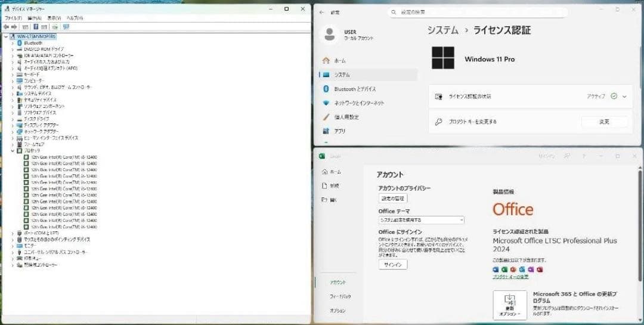Click the PowerPoint icon under product information
The height and width of the screenshot is (325, 644).
[x=513, y=270]
